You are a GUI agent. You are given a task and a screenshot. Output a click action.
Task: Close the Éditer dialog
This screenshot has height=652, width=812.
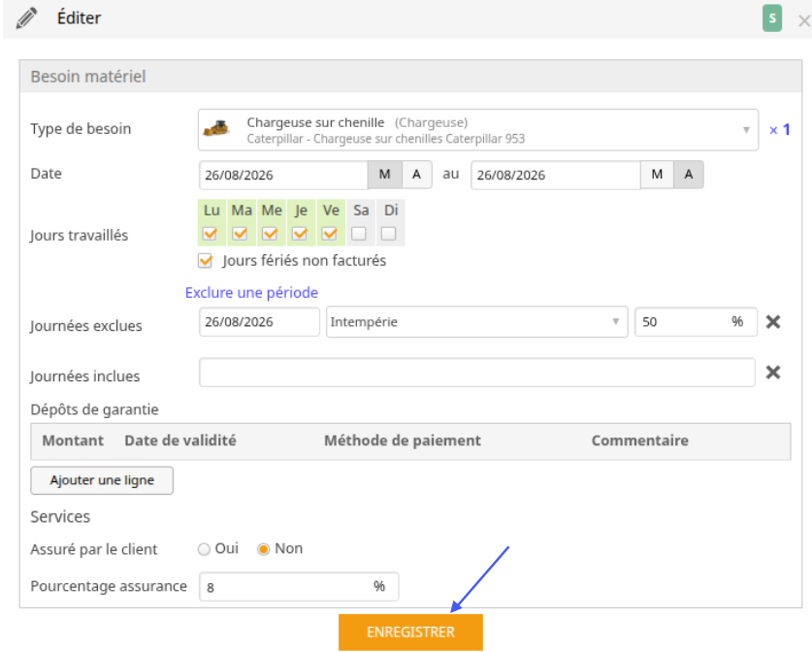[x=803, y=20]
